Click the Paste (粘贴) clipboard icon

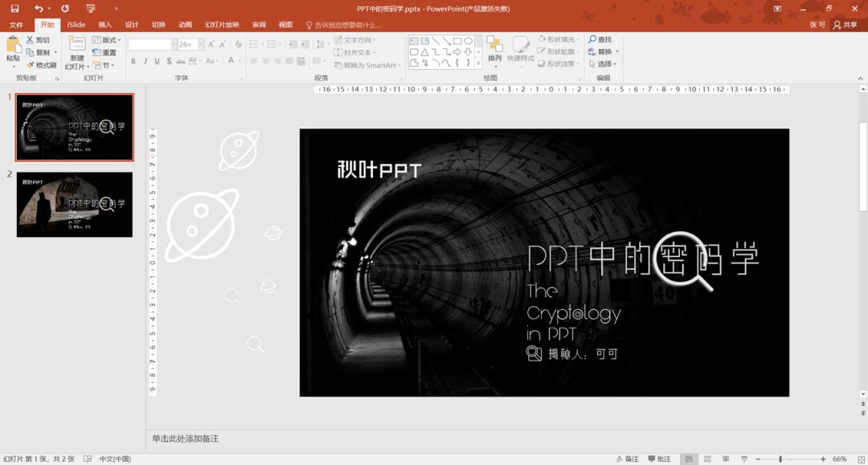pyautogui.click(x=13, y=46)
